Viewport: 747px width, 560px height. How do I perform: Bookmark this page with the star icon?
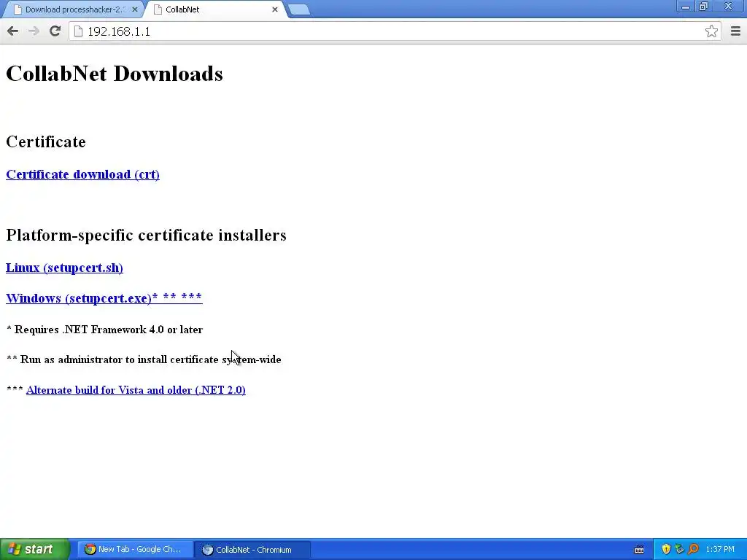711,31
